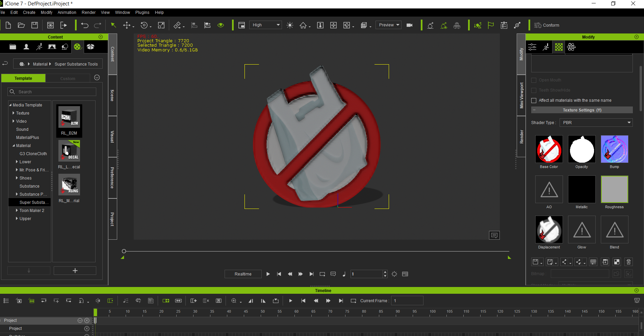Viewport: 644px width, 336px height.
Task: Open the Mini Viewport side tab
Action: pyautogui.click(x=521, y=96)
